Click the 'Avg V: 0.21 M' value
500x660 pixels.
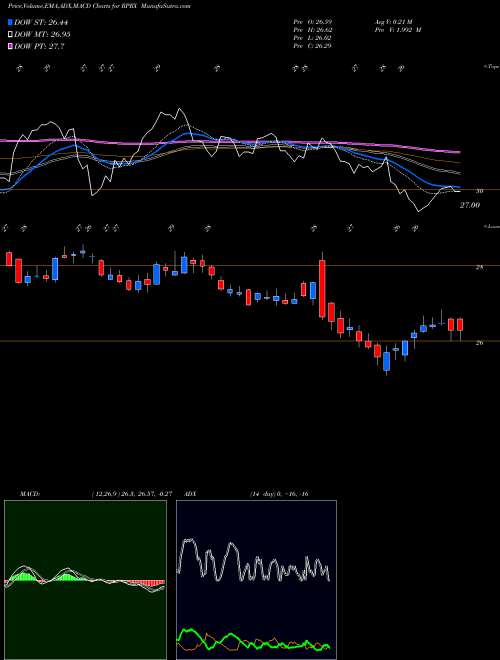[x=394, y=21]
